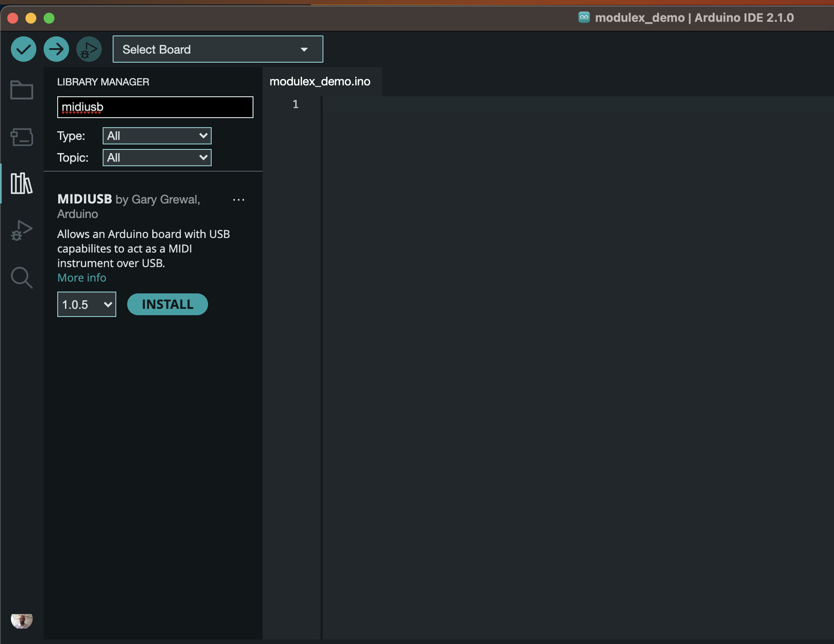The width and height of the screenshot is (834, 644).
Task: Select the LIBRARY MANAGER panel header
Action: point(103,82)
